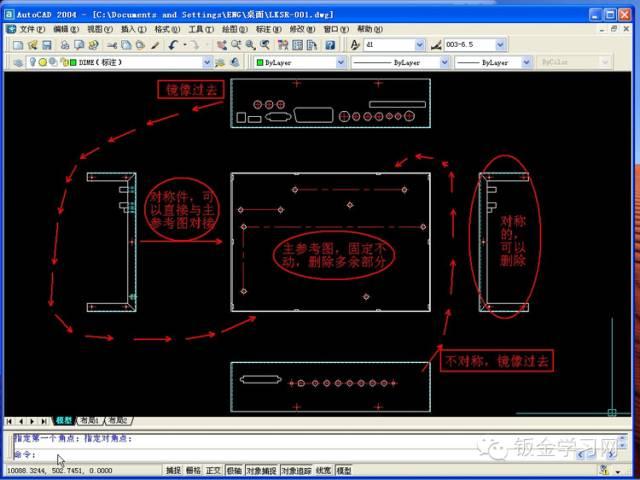Click the Undo arrow icon
Viewport: 640px width, 480px height.
174,45
